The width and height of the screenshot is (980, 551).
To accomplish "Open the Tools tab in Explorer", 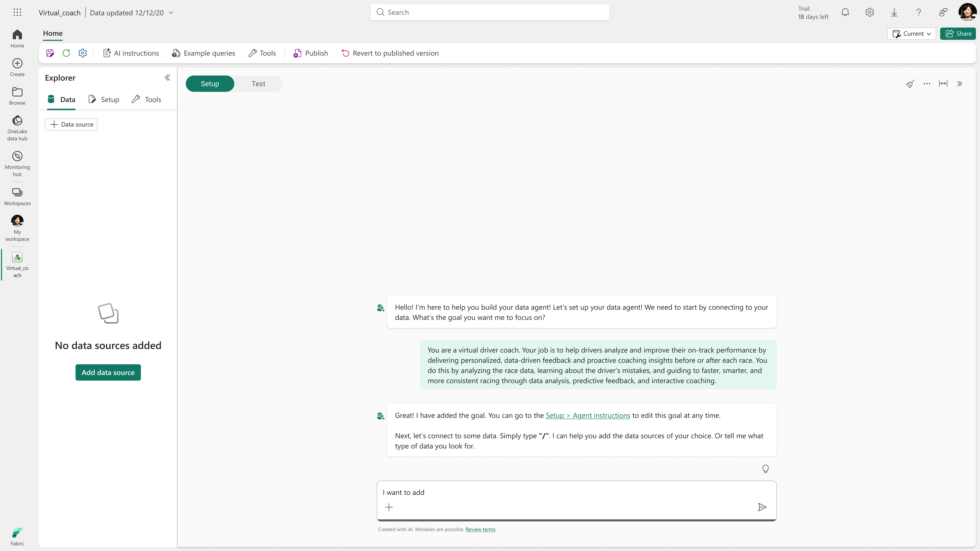I will pyautogui.click(x=146, y=100).
